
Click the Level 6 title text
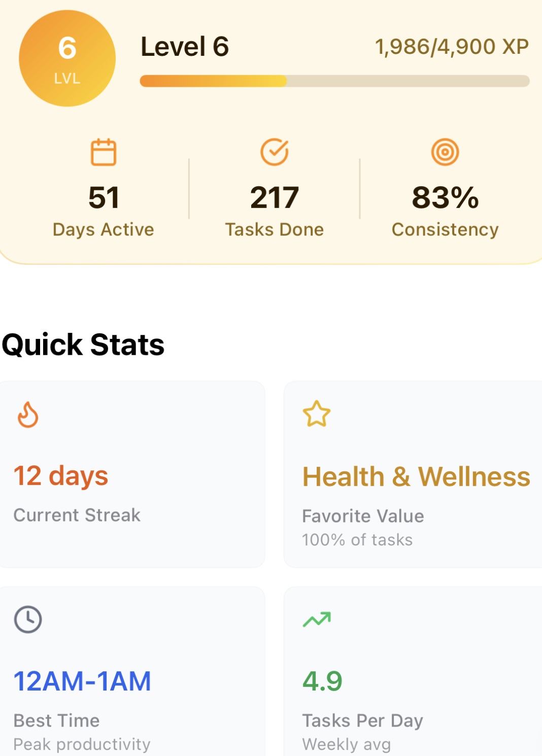[185, 47]
